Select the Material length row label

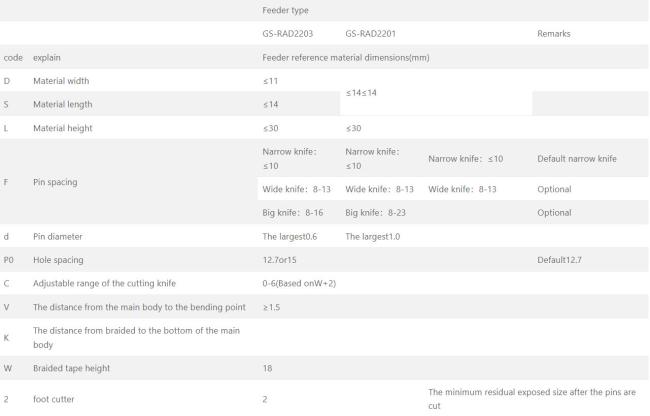click(x=63, y=104)
